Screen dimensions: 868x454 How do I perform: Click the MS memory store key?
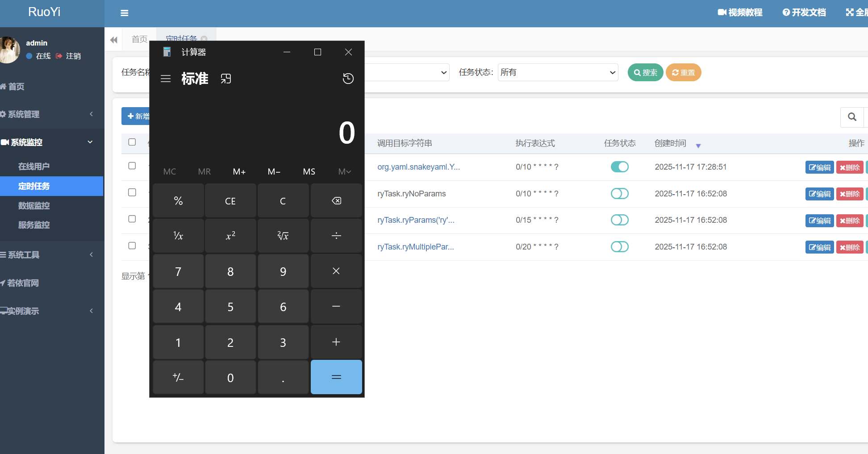[x=309, y=171]
